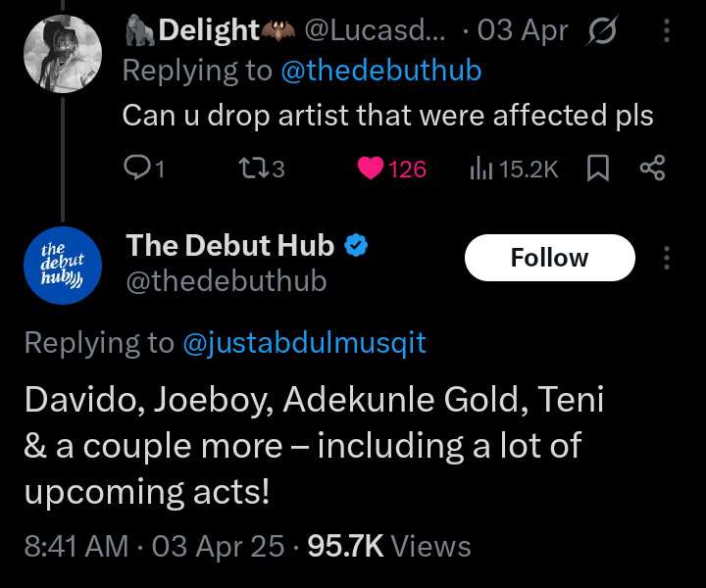Image resolution: width=706 pixels, height=588 pixels.
Task: Bookmark Delight's reply
Action: click(x=597, y=170)
